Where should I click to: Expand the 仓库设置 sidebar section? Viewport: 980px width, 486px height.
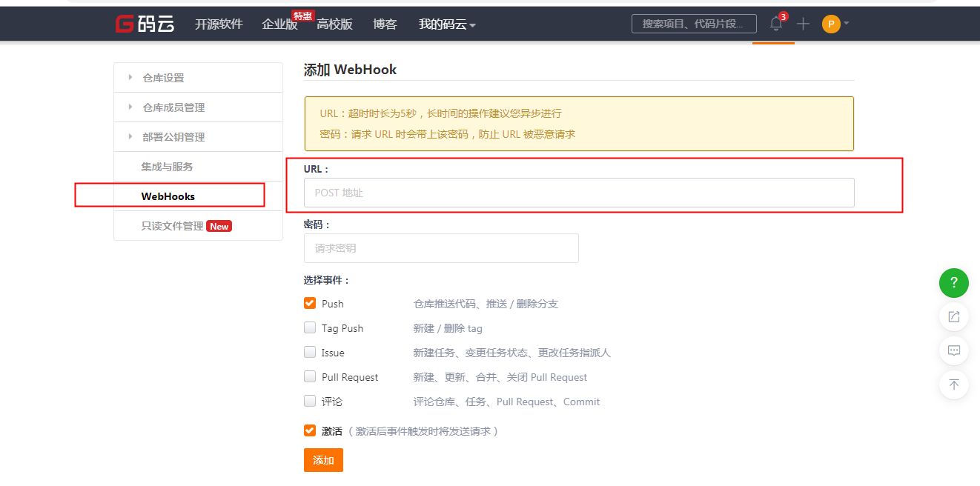point(198,78)
